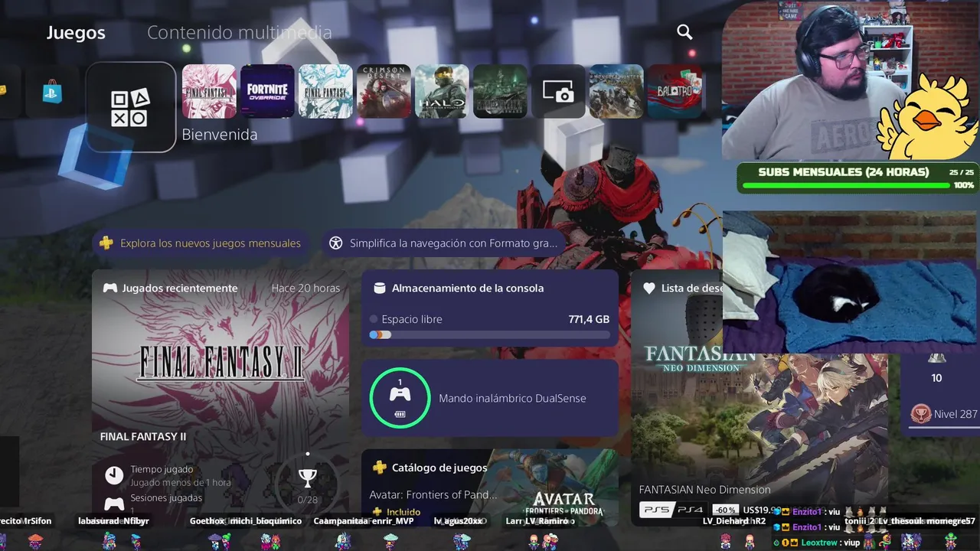Select the DualSense controller battery ring
This screenshot has width=980, height=551.
(400, 398)
